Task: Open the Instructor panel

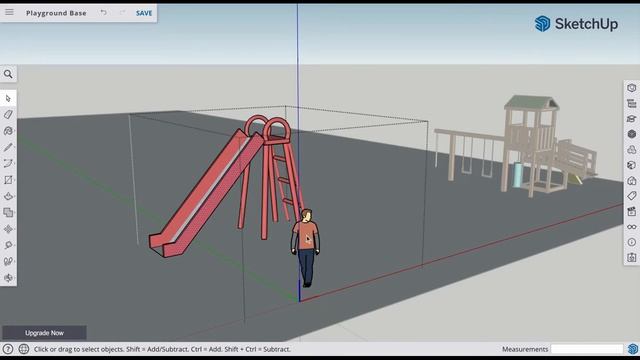Action: 631,119
